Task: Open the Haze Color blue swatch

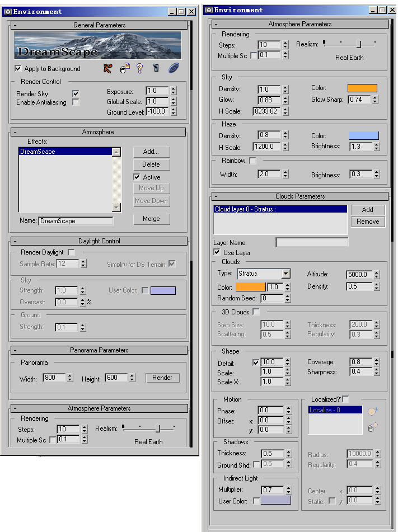Action: (x=364, y=136)
